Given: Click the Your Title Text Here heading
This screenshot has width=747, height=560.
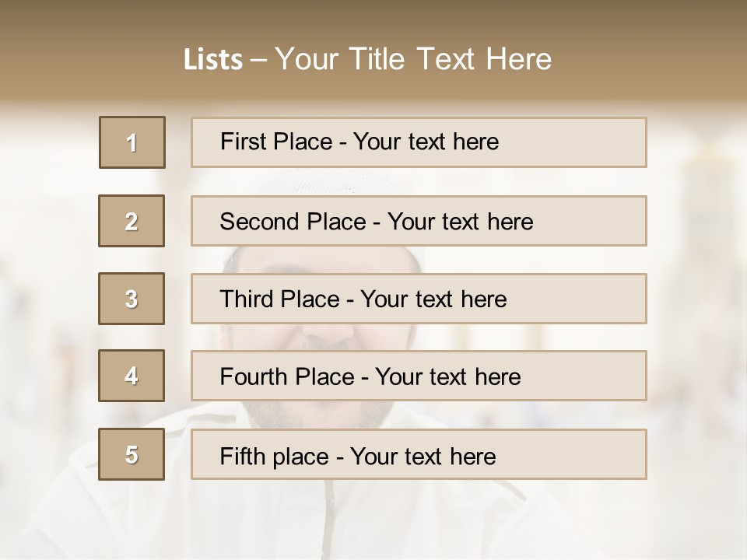Looking at the screenshot, I should (x=413, y=59).
